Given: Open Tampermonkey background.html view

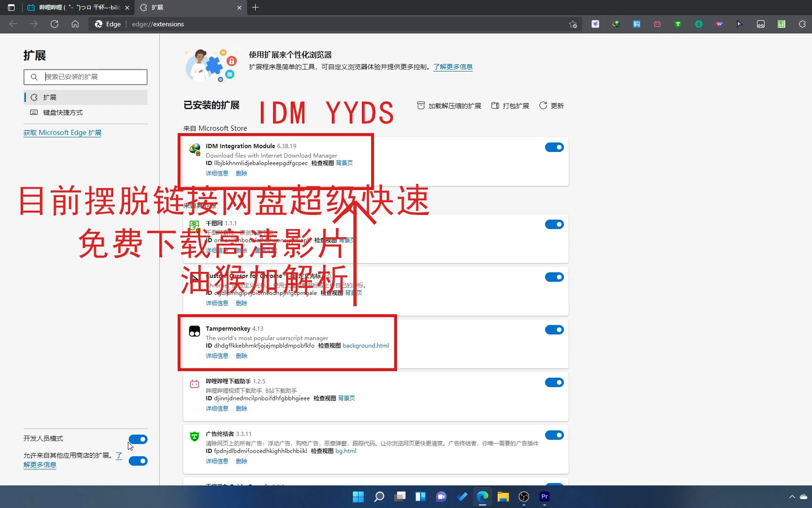Looking at the screenshot, I should [x=366, y=346].
